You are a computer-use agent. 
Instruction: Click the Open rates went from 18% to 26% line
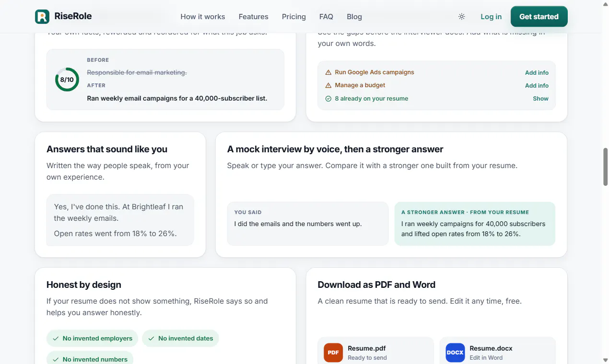pyautogui.click(x=115, y=234)
